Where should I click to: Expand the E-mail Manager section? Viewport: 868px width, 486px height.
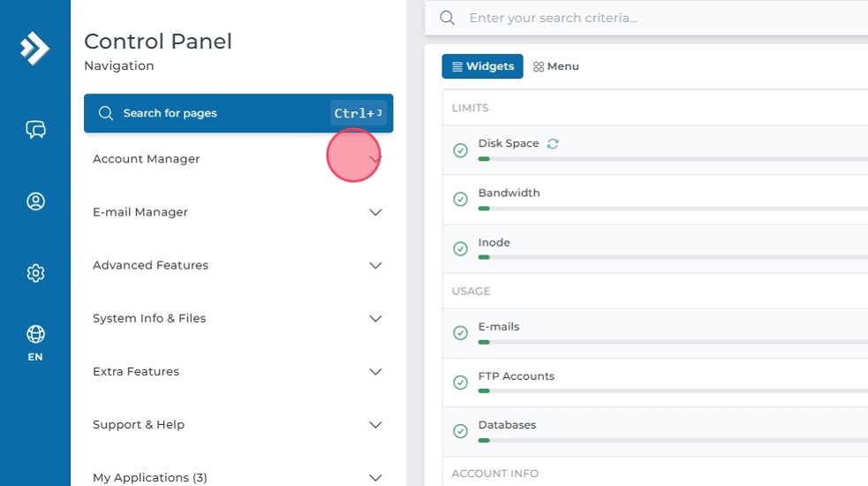coord(374,212)
